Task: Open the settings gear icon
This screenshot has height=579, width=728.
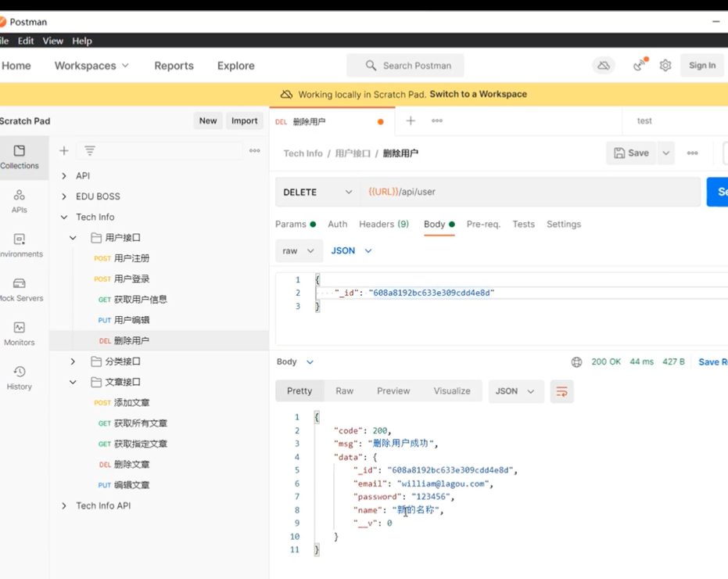Action: click(x=665, y=66)
